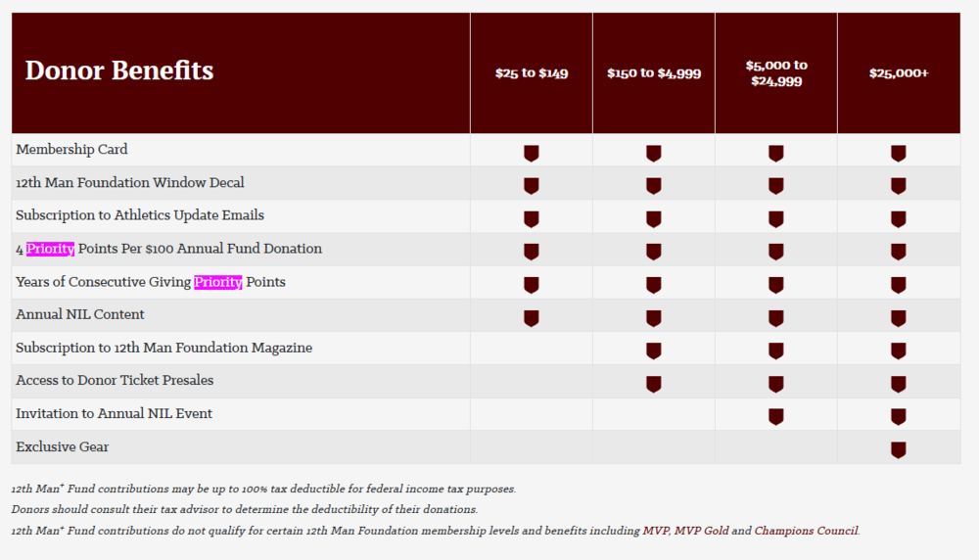Screen dimensions: 979x560
Task: Click the tax deductible footnote sentence
Action: (263, 489)
